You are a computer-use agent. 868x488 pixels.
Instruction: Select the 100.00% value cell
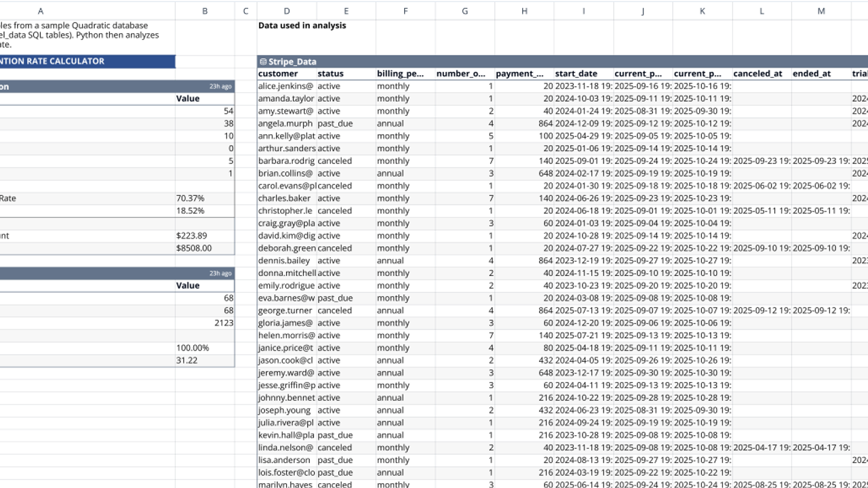(x=205, y=348)
